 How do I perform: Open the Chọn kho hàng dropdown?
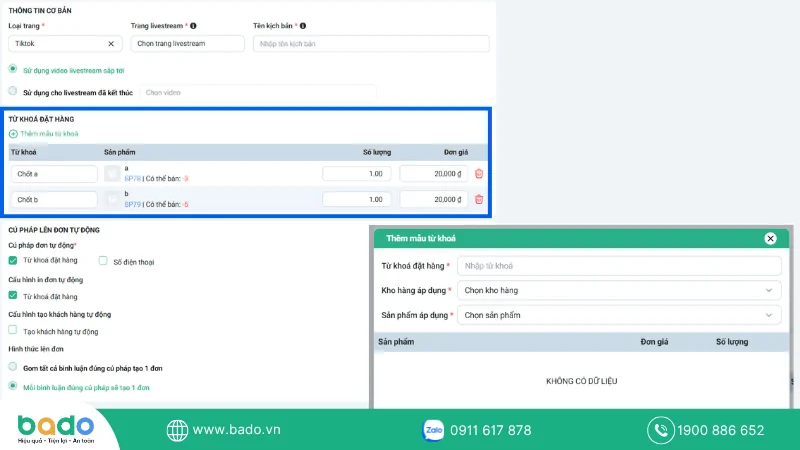619,290
